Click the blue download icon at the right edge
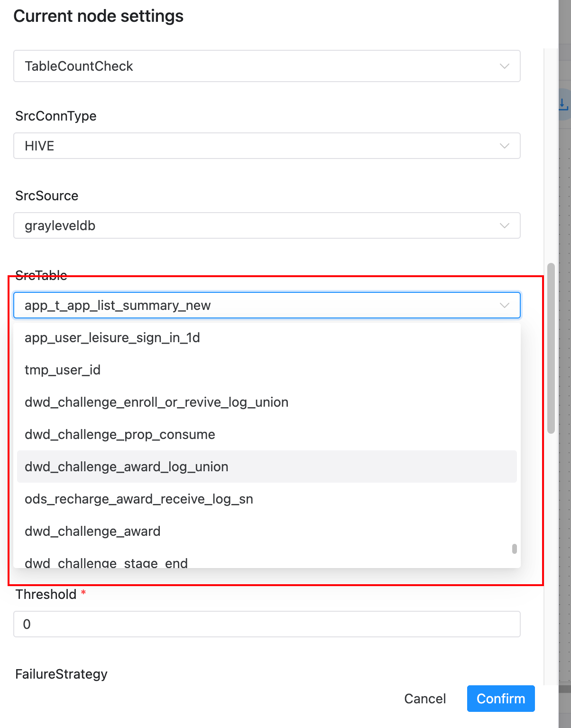The height and width of the screenshot is (728, 571). click(562, 105)
